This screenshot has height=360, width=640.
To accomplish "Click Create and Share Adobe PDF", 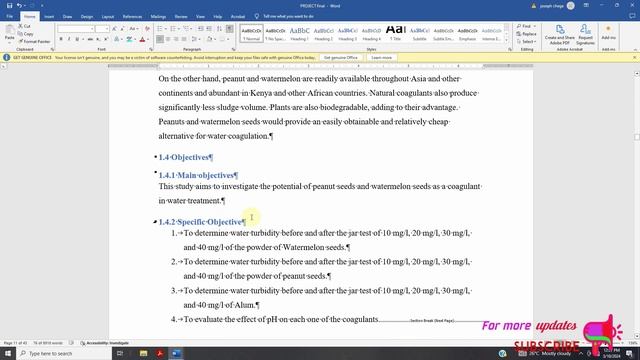I will coord(560,35).
